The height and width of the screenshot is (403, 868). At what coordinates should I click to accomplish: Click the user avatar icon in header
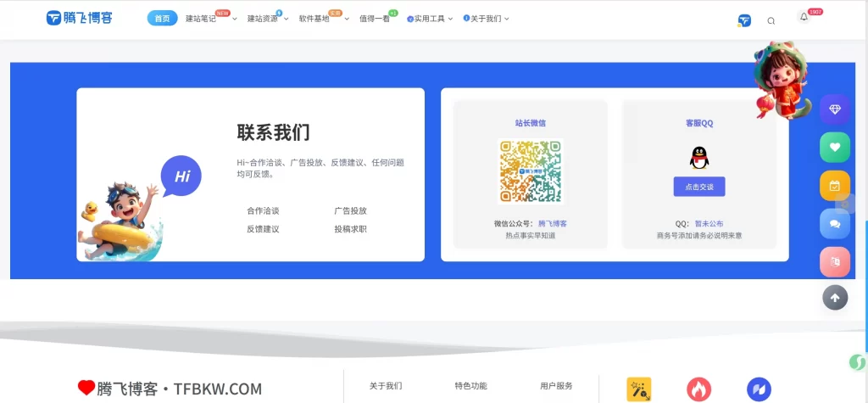pyautogui.click(x=744, y=20)
